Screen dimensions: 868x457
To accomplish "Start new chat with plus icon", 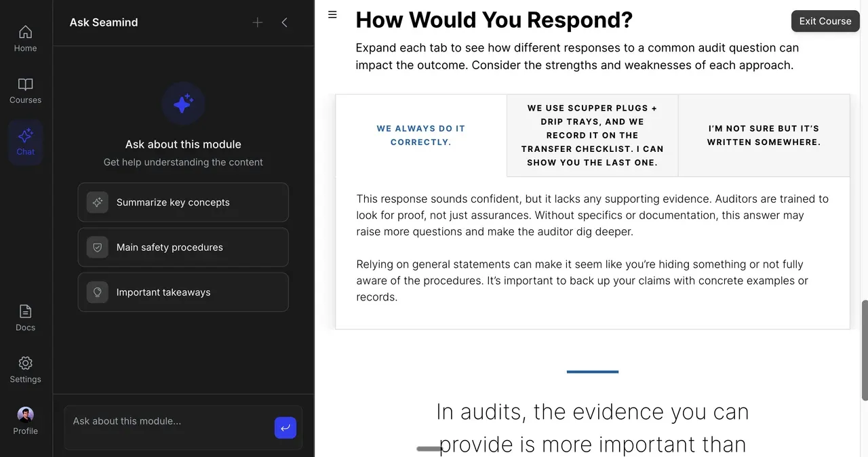I will (x=258, y=22).
